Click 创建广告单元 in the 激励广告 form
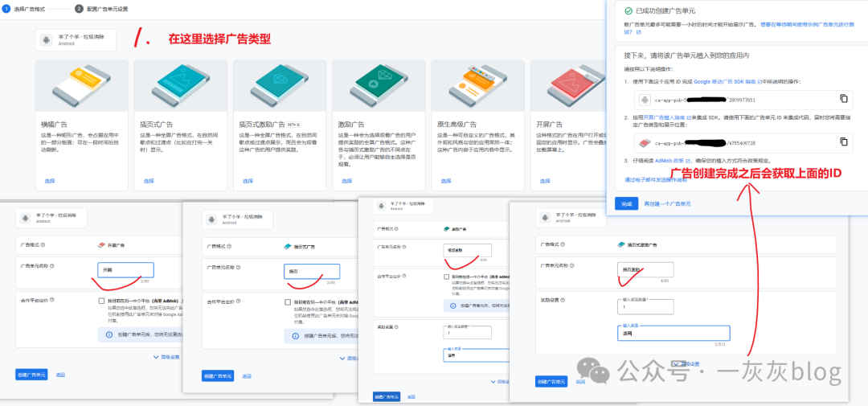Screen dimensions: 868x406 (x=387, y=396)
